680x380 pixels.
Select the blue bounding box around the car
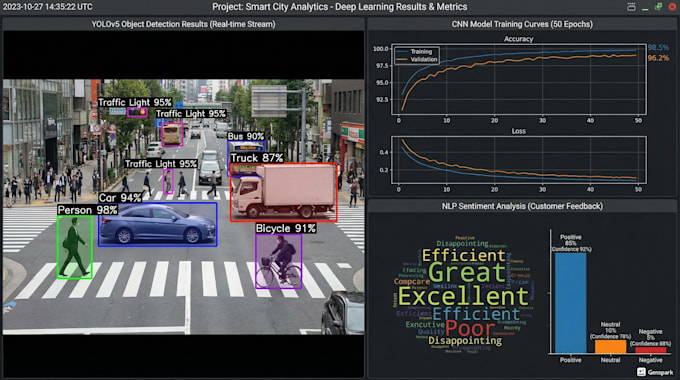[x=158, y=225]
